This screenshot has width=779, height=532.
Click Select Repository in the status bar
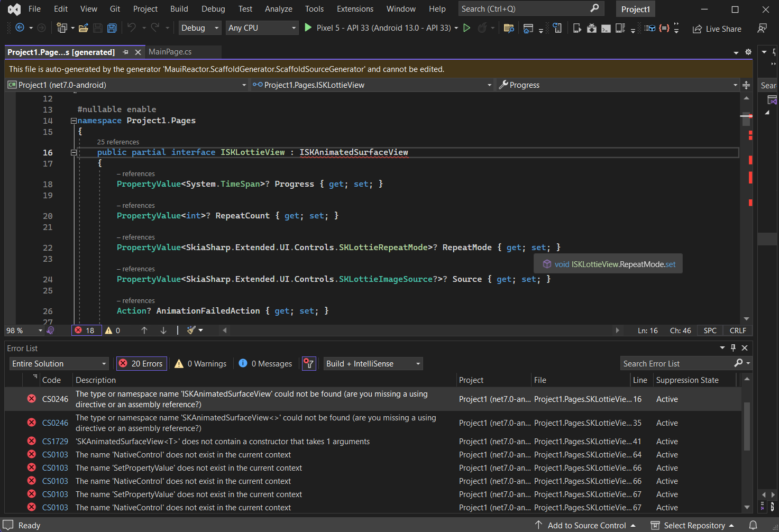click(693, 525)
